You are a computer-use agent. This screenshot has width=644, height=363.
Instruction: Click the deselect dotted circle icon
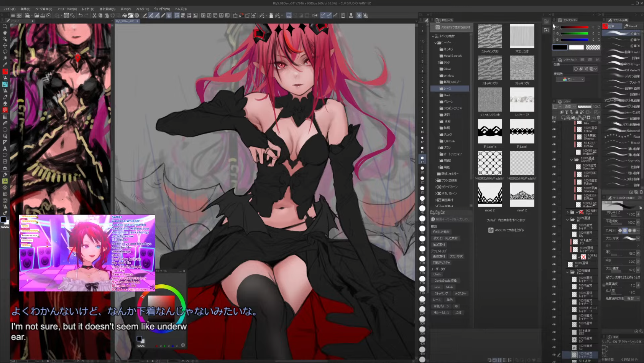113,15
